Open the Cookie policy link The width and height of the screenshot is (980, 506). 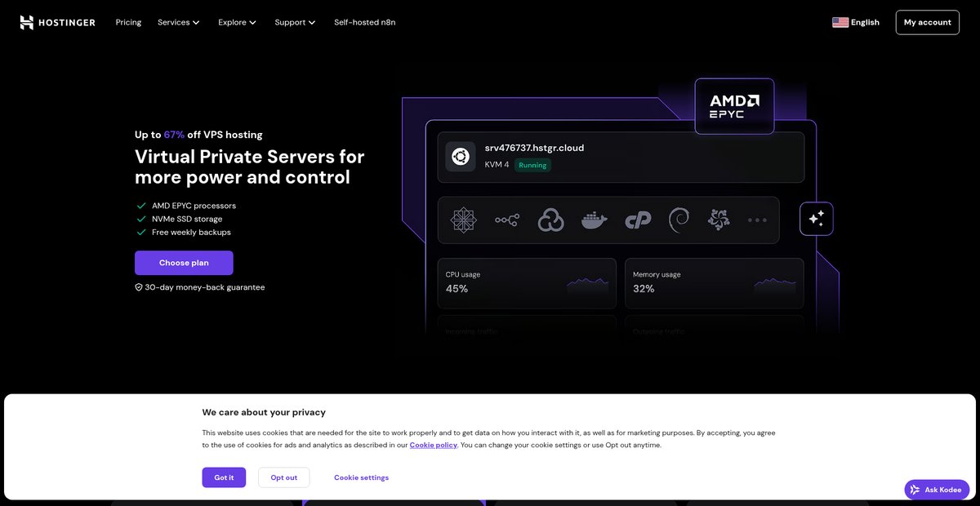434,445
